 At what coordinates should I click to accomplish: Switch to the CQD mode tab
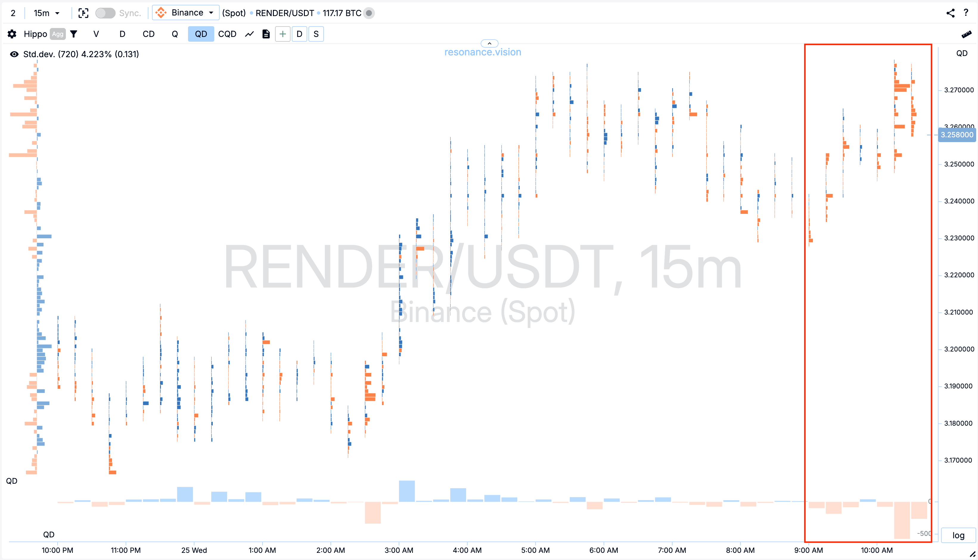pyautogui.click(x=227, y=34)
